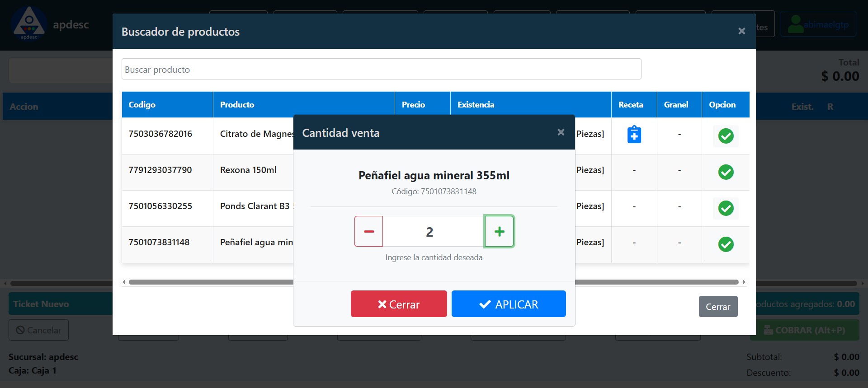This screenshot has width=868, height=388.
Task: Select Peñafiel agua mineral with its green checkmark
Action: tap(726, 244)
